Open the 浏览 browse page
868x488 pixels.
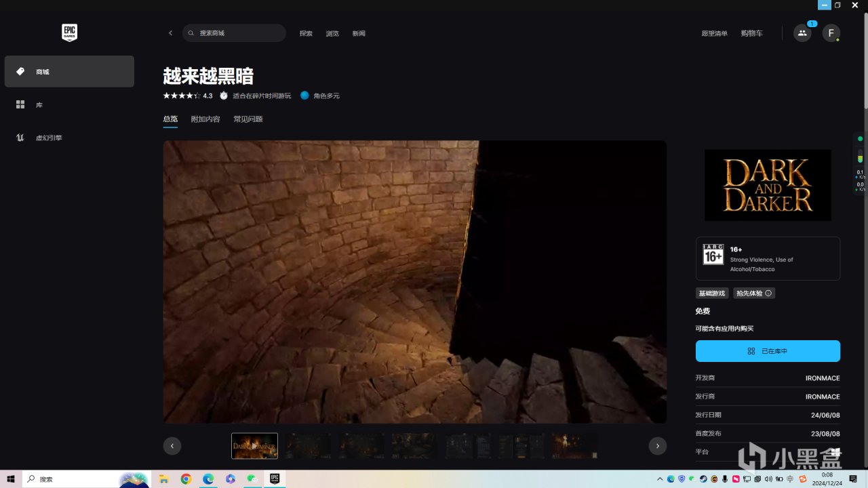332,33
